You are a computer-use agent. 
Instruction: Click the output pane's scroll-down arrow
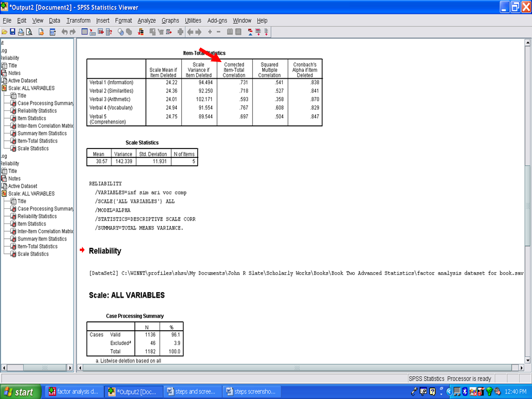[527, 360]
